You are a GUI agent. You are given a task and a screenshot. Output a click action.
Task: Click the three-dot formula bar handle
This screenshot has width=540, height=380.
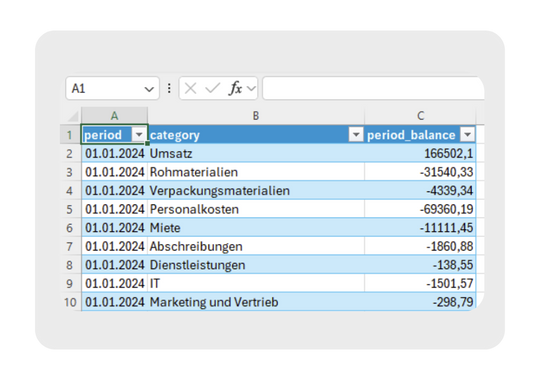point(169,89)
